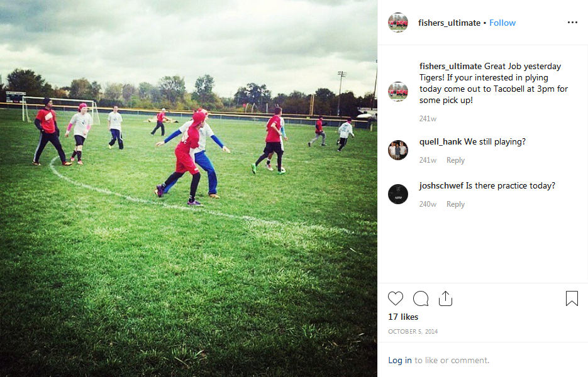The width and height of the screenshot is (588, 377).
Task: Save the post with the bookmark icon
Action: tap(572, 298)
